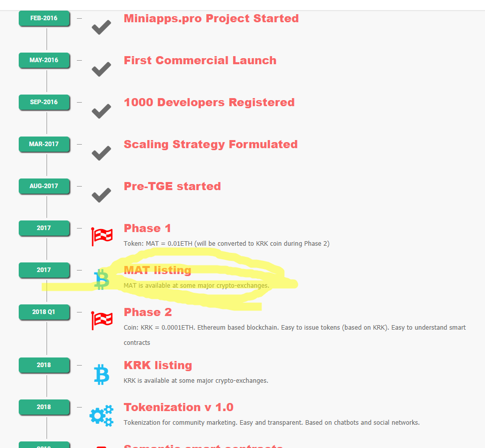The height and width of the screenshot is (448, 485).
Task: Click the checkmark next to Scaling Strategy Formulated
Action: coord(102,153)
